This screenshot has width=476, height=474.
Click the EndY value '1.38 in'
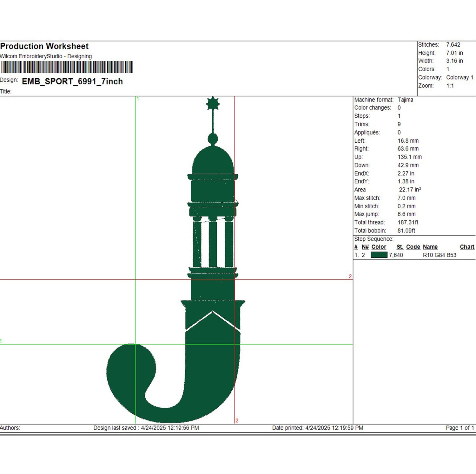coord(406,181)
